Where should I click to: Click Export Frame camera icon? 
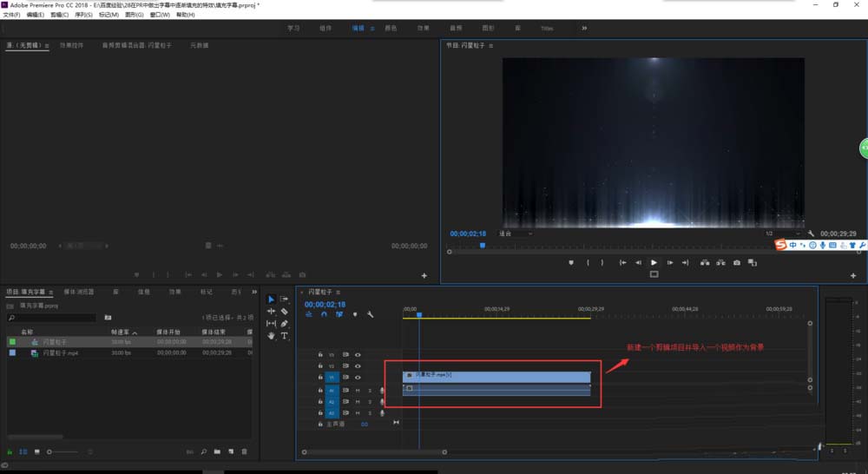pos(737,262)
